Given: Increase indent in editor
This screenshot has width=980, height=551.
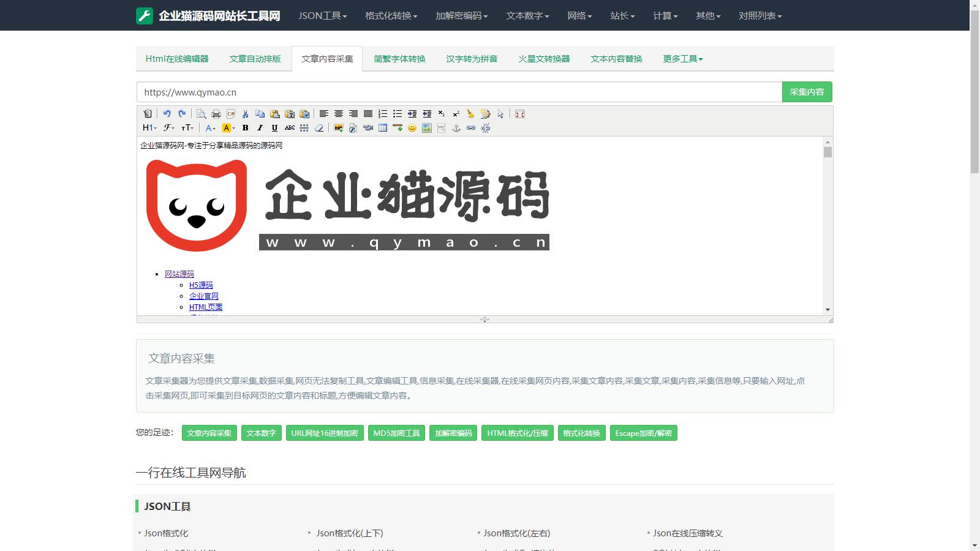Looking at the screenshot, I should click(x=412, y=114).
